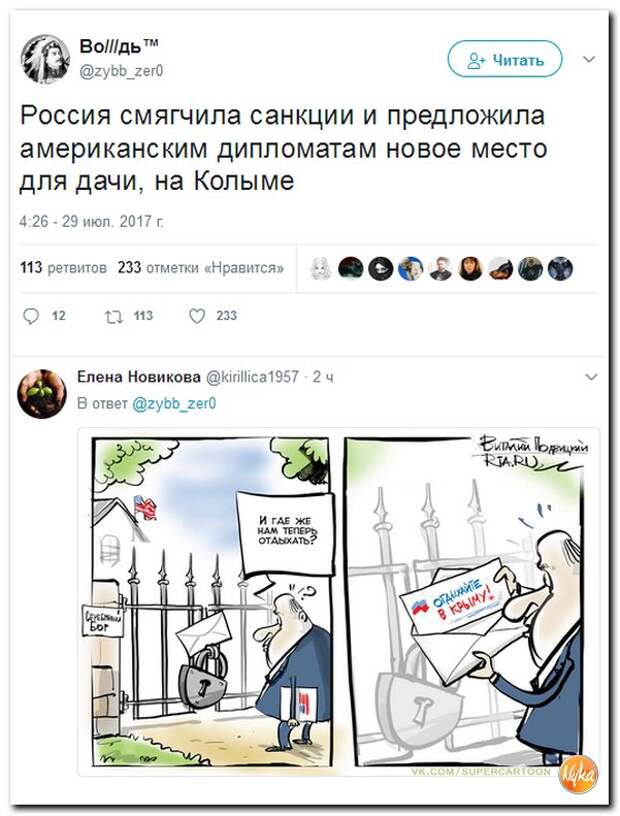This screenshot has width=620, height=816.
Task: Open the @kirillica1957 handle
Action: (253, 377)
